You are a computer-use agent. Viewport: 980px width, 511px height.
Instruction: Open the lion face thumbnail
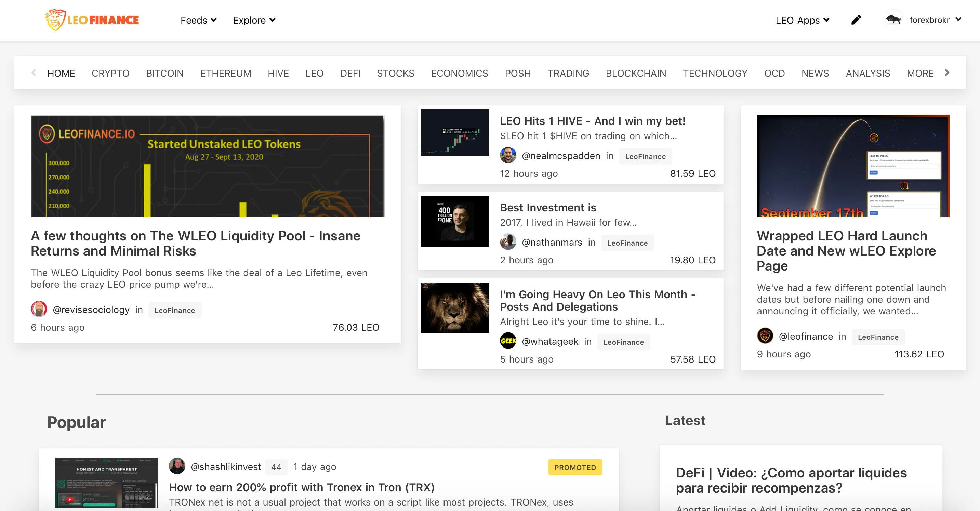pos(454,307)
